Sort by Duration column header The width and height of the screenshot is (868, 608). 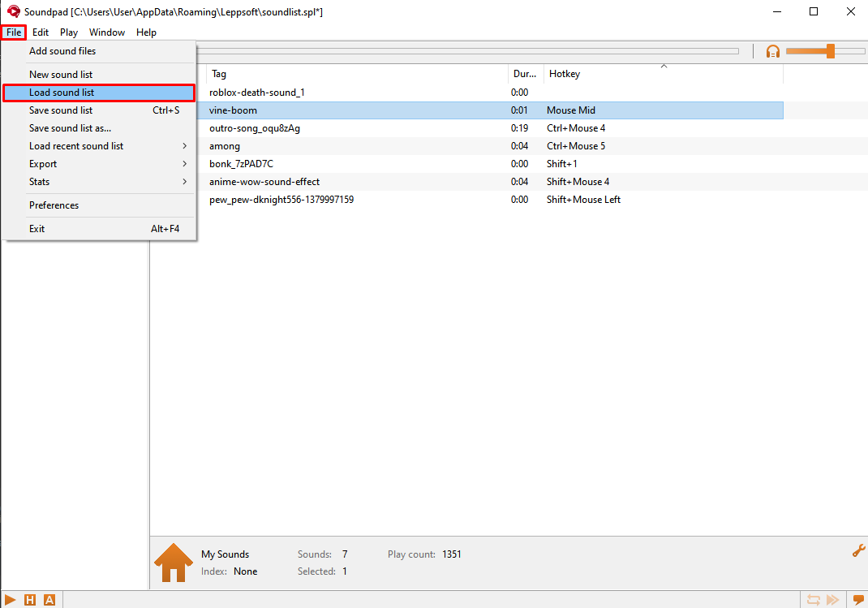coord(526,74)
